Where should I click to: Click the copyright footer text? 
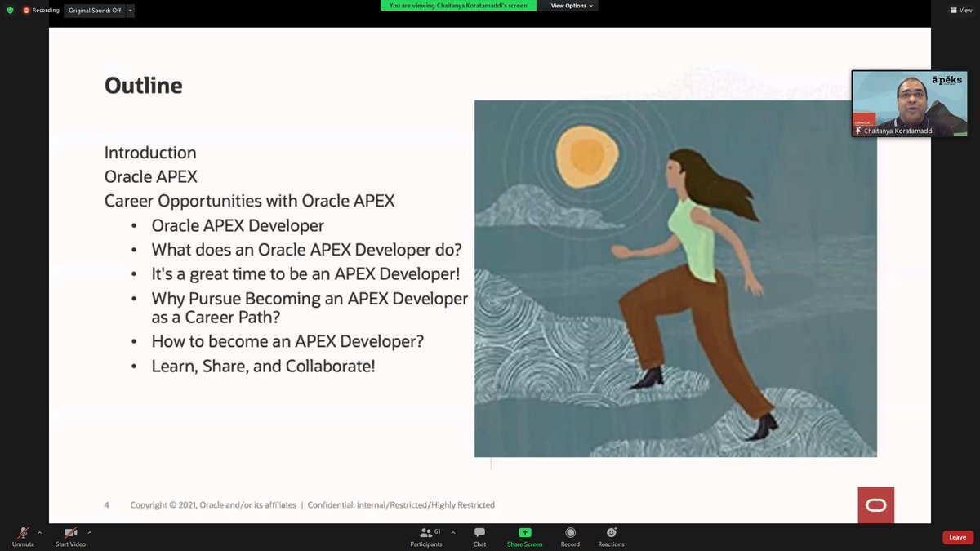(x=312, y=505)
